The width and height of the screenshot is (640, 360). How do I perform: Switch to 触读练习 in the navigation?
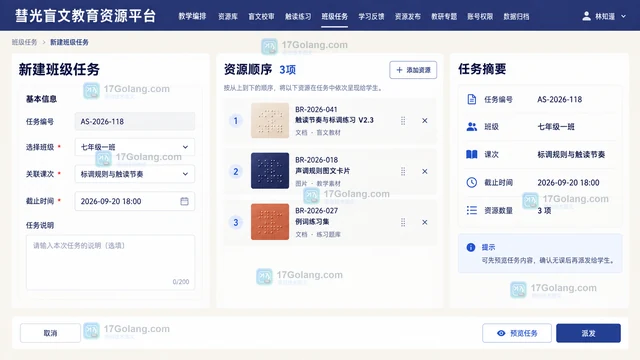tap(298, 16)
